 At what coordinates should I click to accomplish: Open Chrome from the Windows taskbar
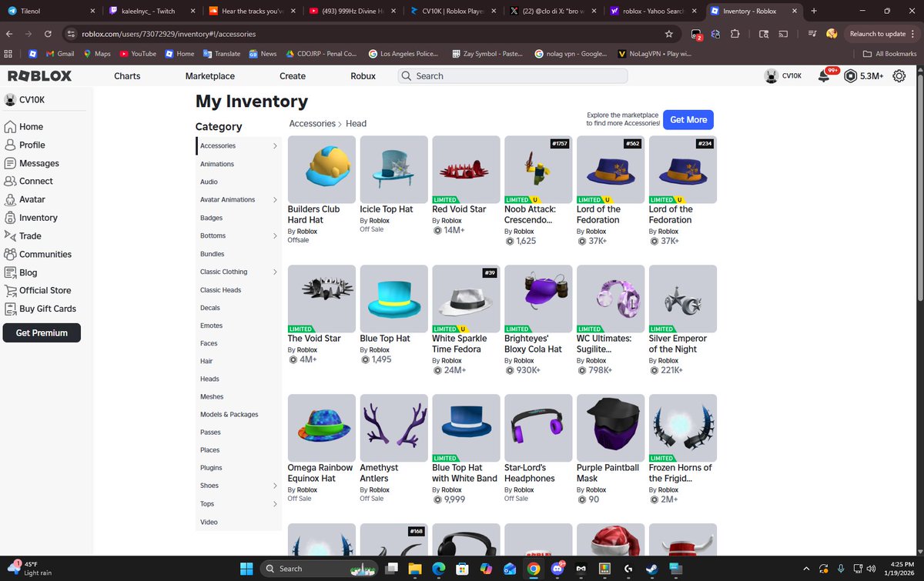(x=533, y=569)
